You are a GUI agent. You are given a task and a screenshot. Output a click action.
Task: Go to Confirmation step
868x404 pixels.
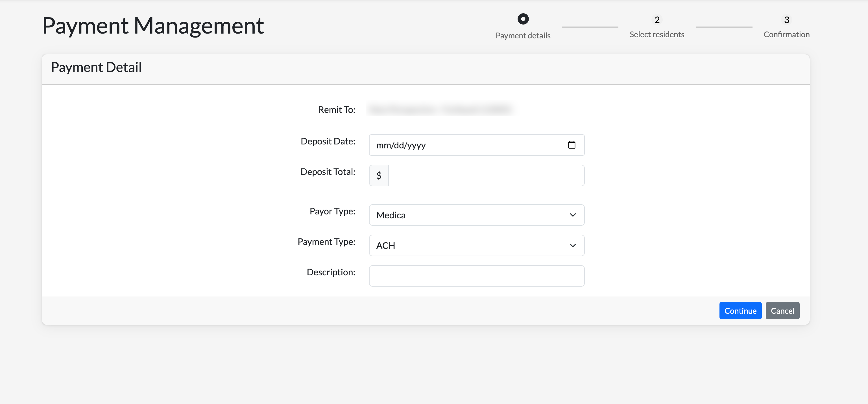pyautogui.click(x=786, y=35)
